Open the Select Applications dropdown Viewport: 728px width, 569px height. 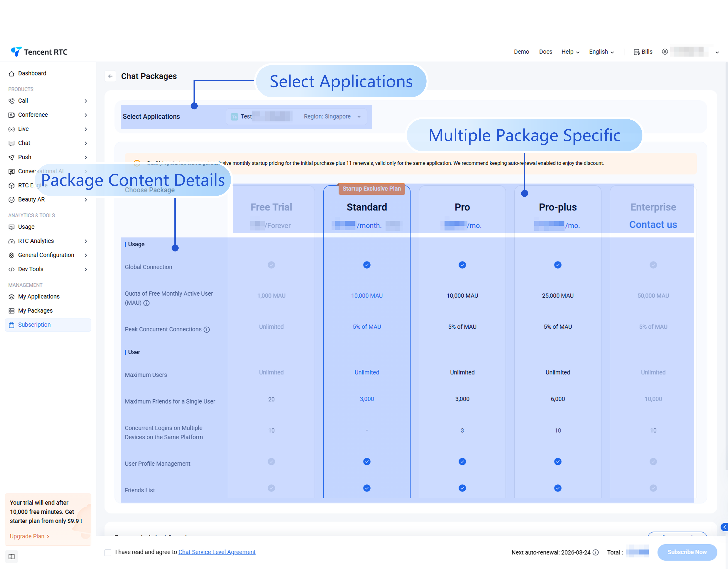tap(296, 117)
